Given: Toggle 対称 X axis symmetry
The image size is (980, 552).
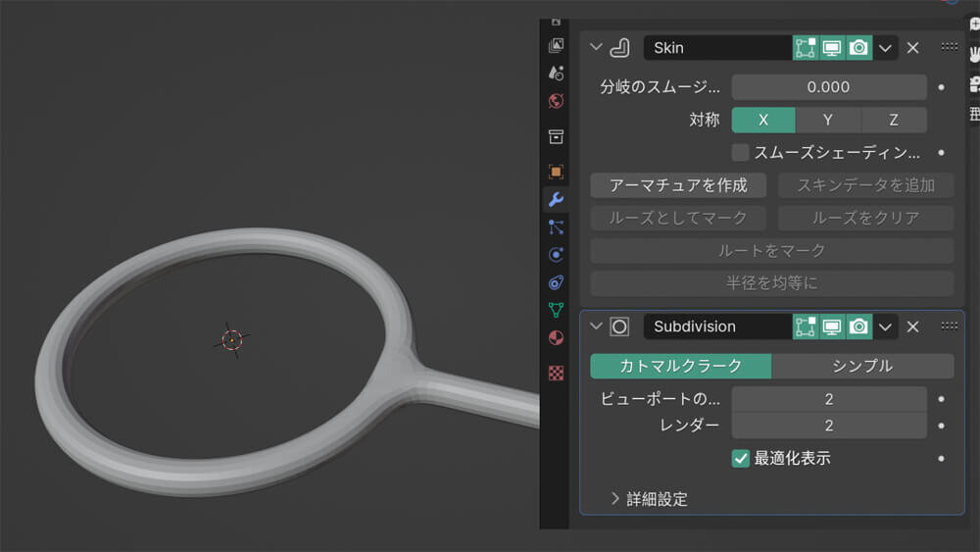Looking at the screenshot, I should [763, 120].
